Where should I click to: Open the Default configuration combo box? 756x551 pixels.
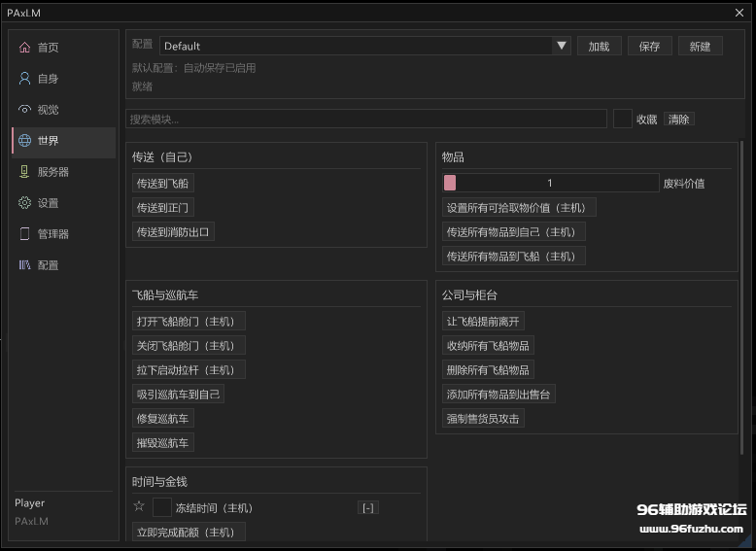365,46
